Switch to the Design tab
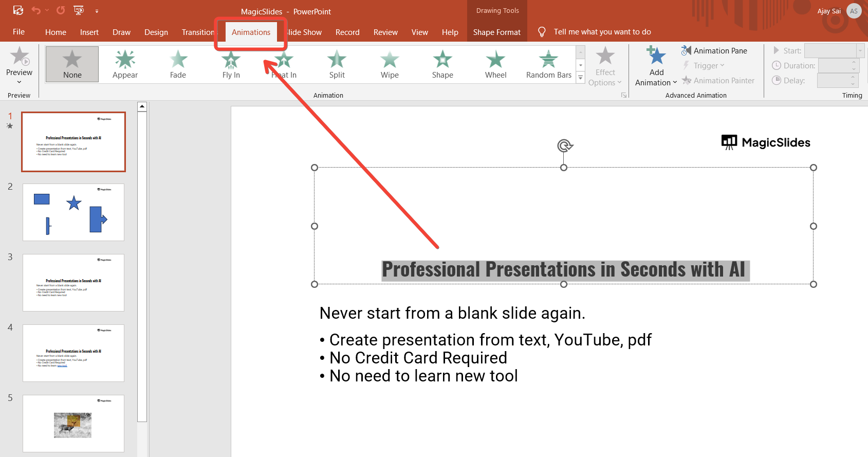This screenshot has height=457, width=868. [156, 32]
